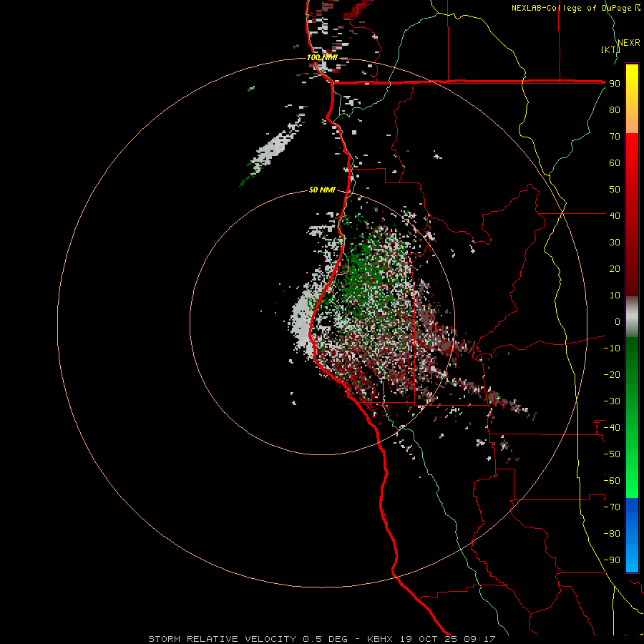Select the -60 knot scale label
The width and height of the screenshot is (644, 644).
(x=612, y=481)
